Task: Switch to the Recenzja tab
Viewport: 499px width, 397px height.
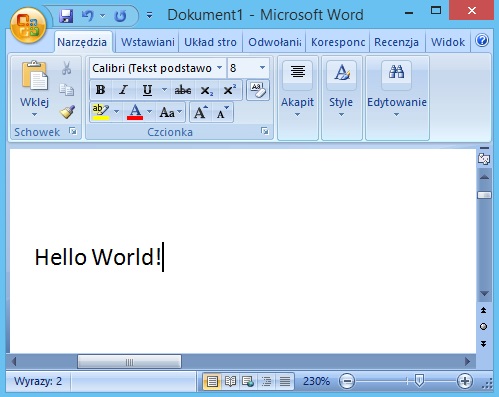Action: tap(396, 42)
